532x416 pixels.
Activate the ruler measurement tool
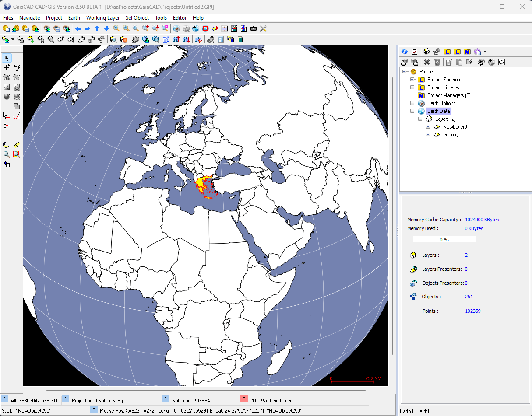[x=17, y=145]
